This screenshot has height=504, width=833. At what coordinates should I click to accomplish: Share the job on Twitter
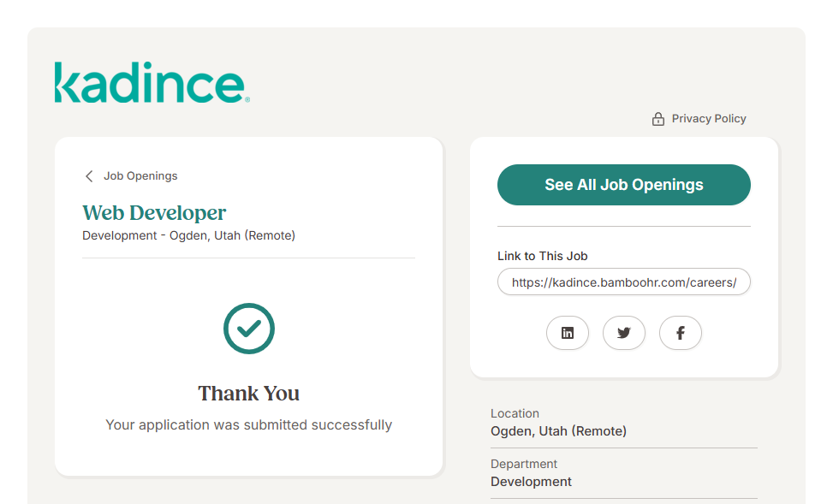coord(623,334)
